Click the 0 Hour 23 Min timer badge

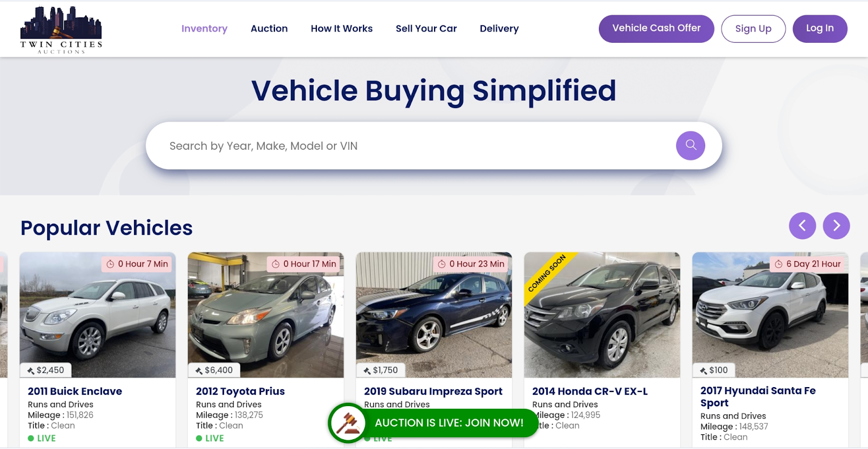[x=471, y=264]
